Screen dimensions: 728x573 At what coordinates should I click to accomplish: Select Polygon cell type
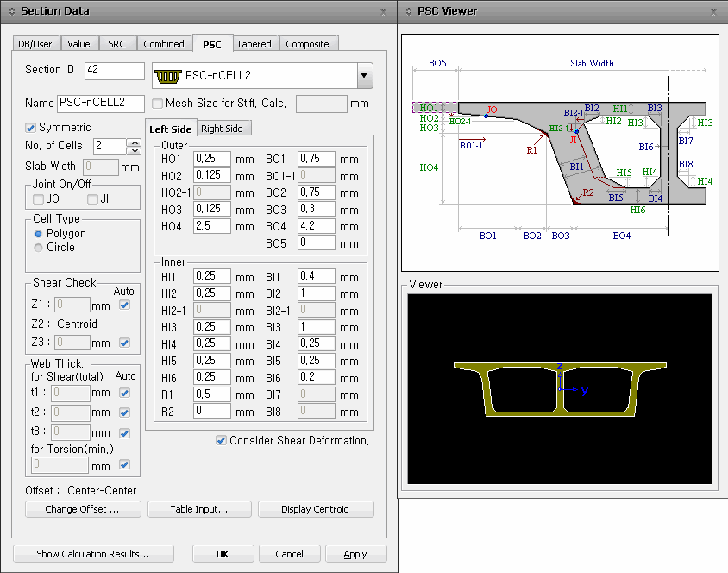(39, 234)
